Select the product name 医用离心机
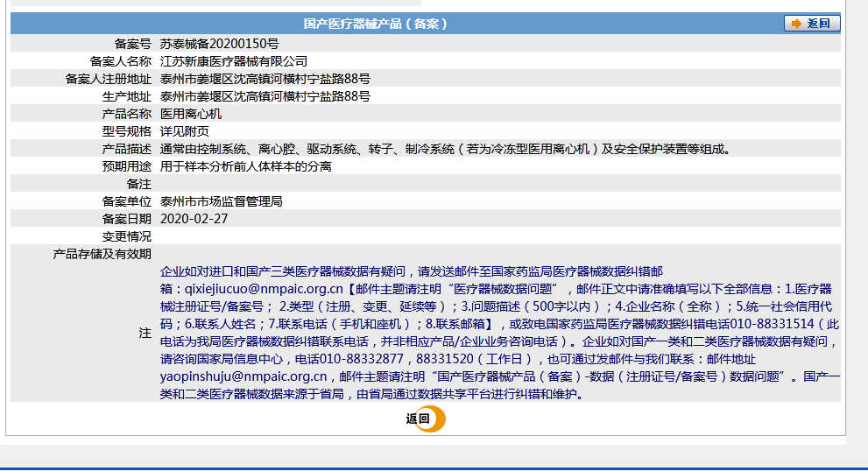Image resolution: width=868 pixels, height=471 pixels. click(191, 114)
